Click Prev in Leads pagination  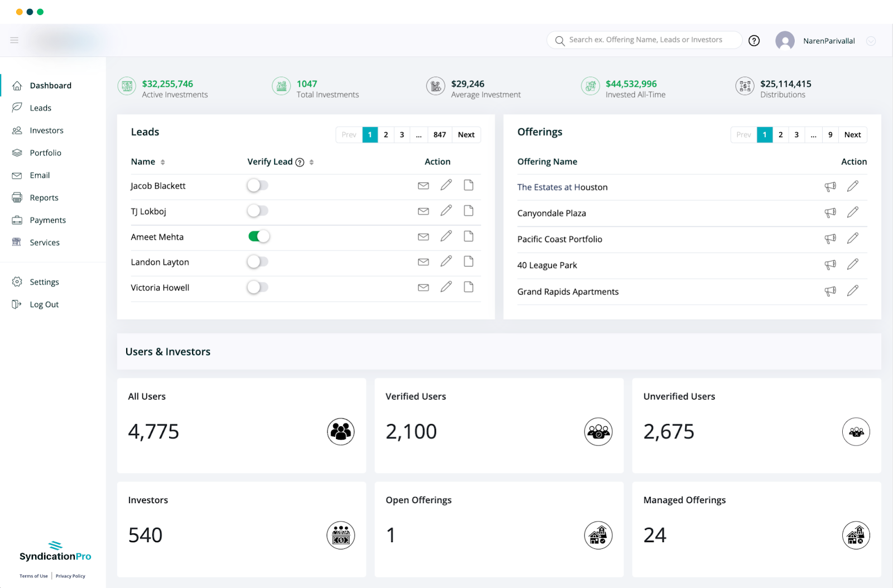(x=349, y=135)
